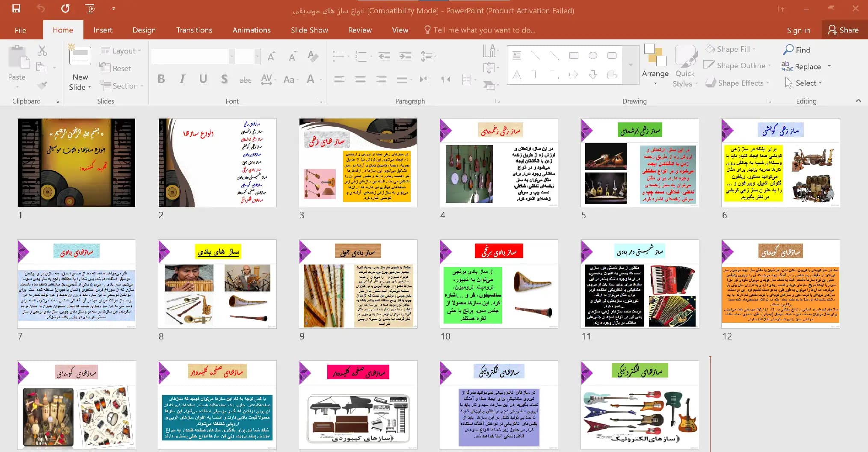Image resolution: width=868 pixels, height=452 pixels.
Task: Toggle Bold formatting
Action: pos(161,79)
